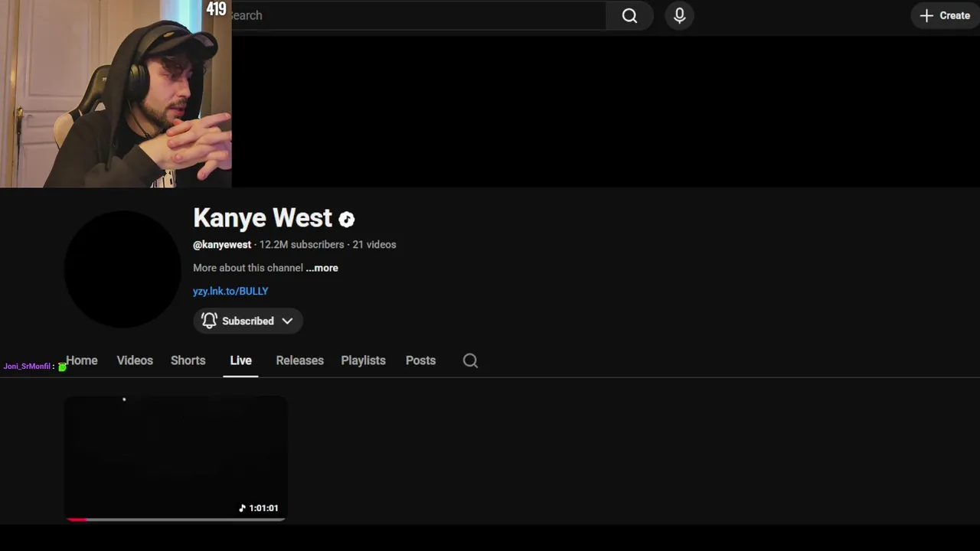Click the 21 videos count
980x551 pixels.
[374, 245]
